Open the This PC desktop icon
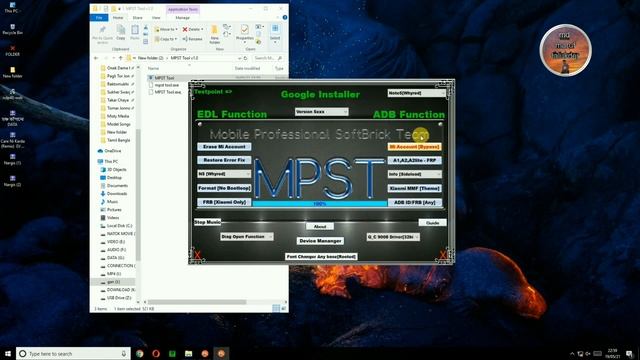The image size is (640, 360). coord(11,7)
